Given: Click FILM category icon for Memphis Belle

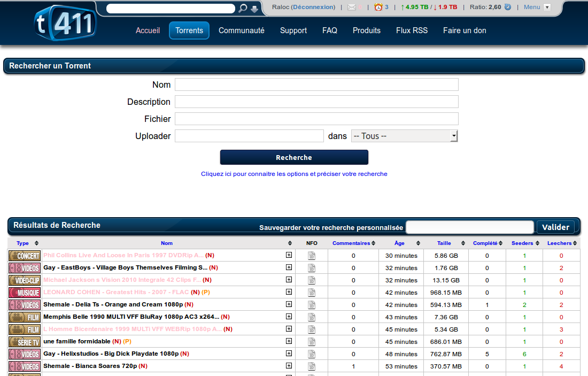Looking at the screenshot, I should point(25,318).
